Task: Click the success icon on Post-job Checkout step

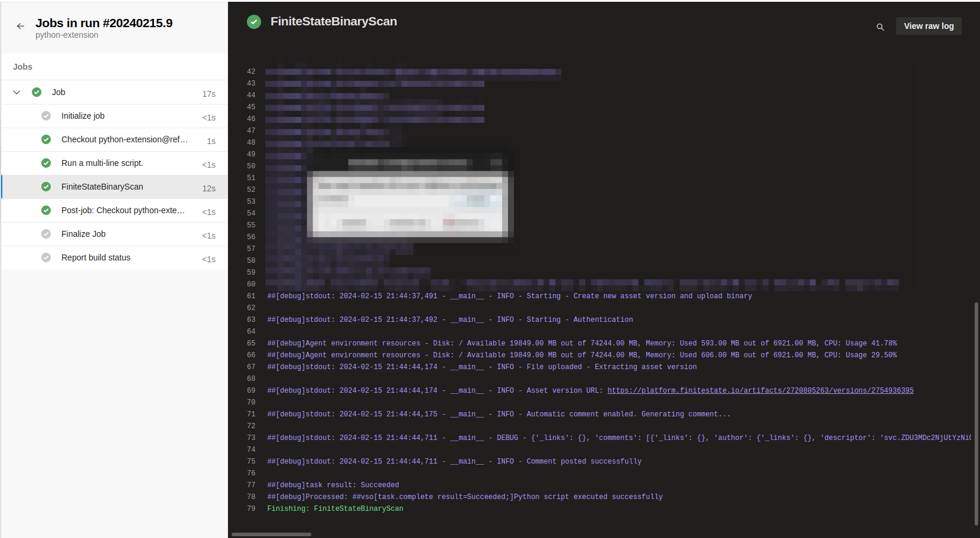Action: tap(46, 210)
